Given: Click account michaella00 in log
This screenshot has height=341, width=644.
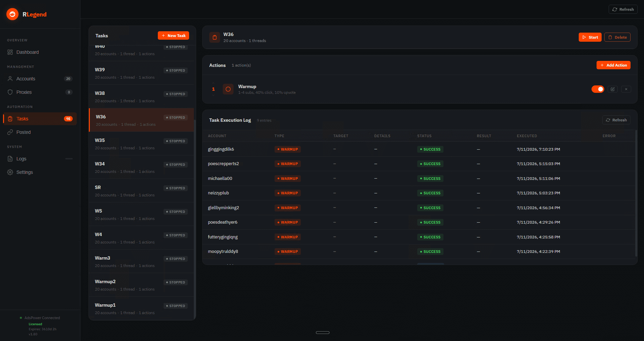Looking at the screenshot, I should click(220, 179).
